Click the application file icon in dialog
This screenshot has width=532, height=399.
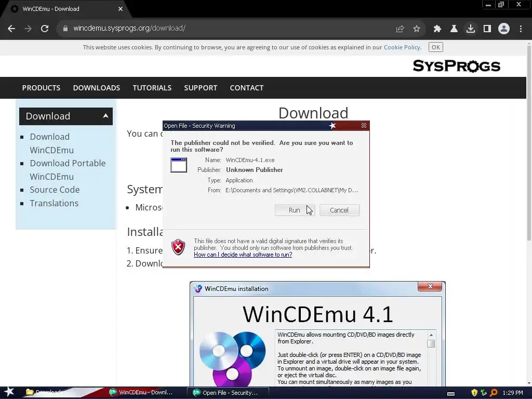coord(179,165)
